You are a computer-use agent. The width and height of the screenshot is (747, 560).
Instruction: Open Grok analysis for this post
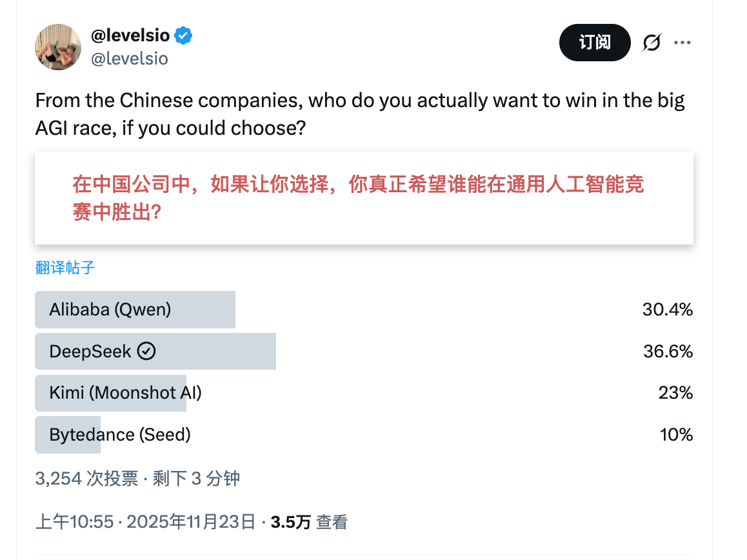point(652,41)
